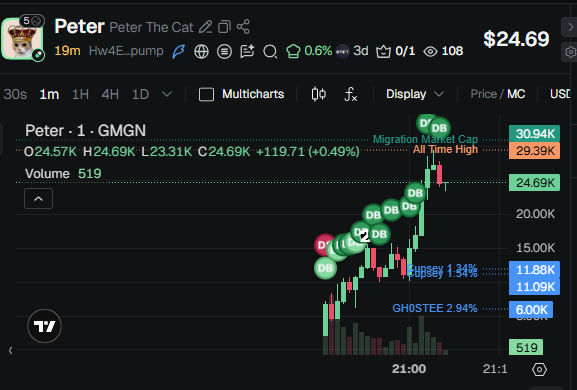This screenshot has width=577, height=390.
Task: Click the 19m token age label
Action: [x=67, y=51]
